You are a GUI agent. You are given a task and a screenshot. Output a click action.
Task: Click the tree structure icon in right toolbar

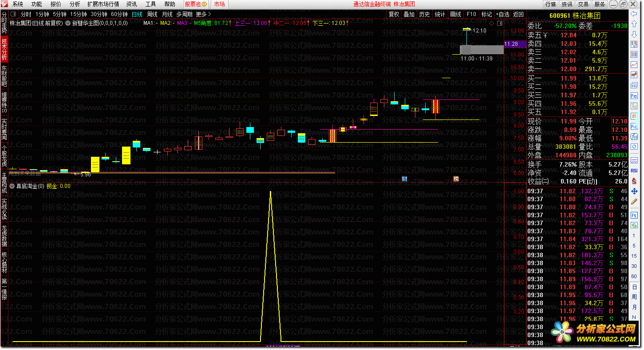634,106
